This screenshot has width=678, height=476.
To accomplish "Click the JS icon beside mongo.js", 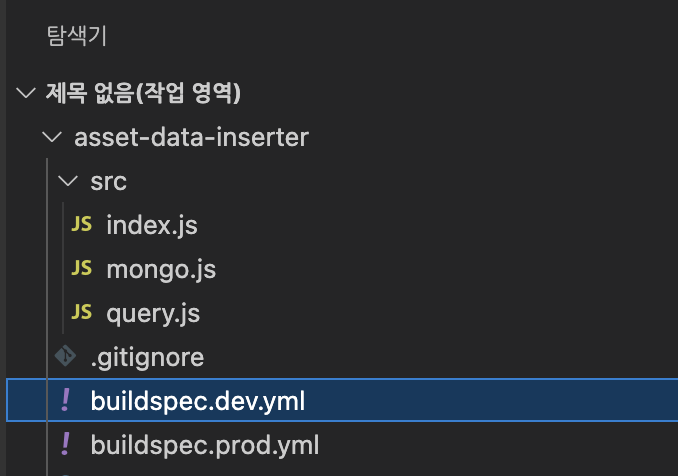I will click(82, 269).
